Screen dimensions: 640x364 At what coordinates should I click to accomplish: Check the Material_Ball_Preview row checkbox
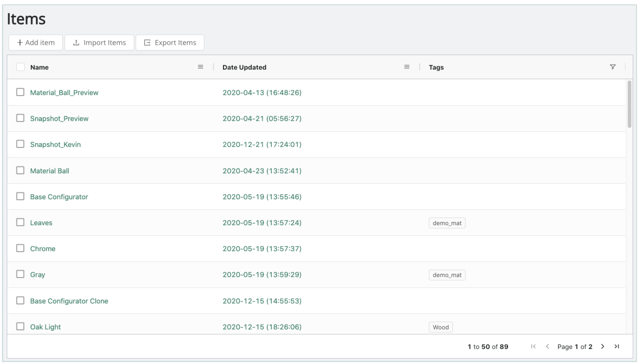tap(20, 92)
